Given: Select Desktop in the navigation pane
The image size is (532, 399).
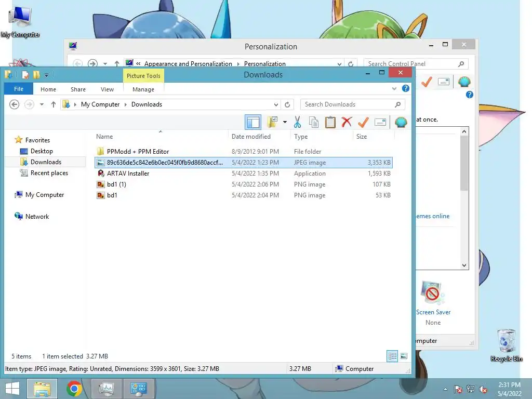Looking at the screenshot, I should [42, 151].
